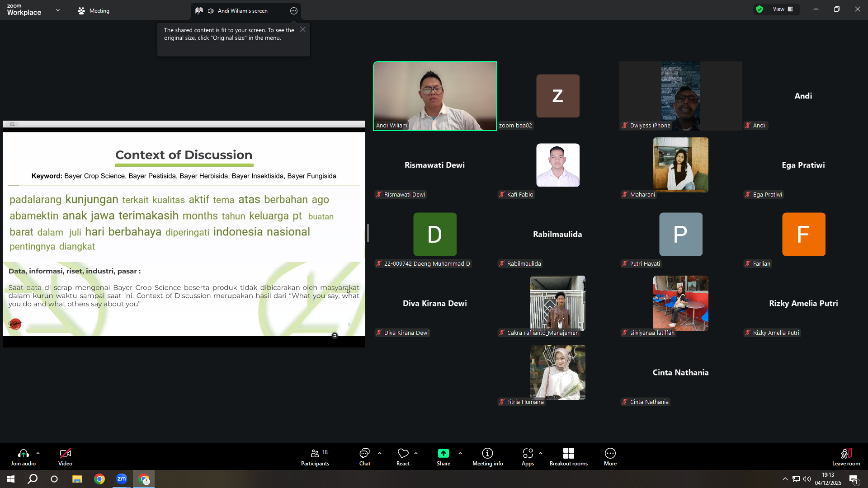
Task: Click the divider between shared screen and gallery
Action: [368, 233]
